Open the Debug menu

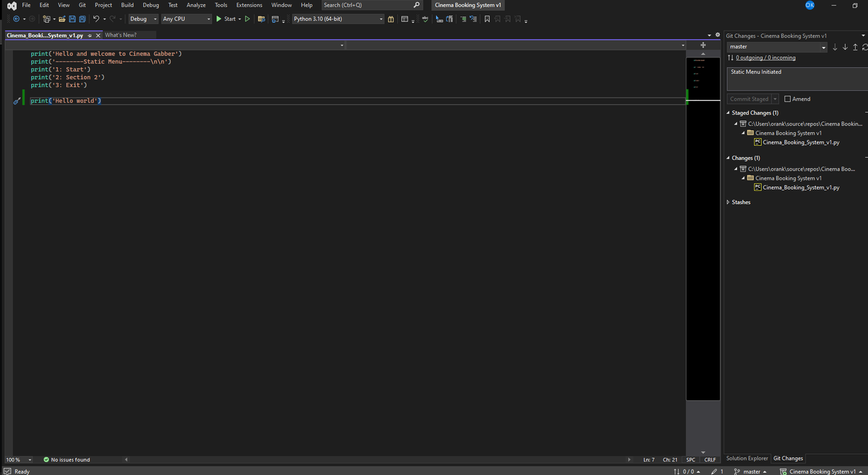151,5
